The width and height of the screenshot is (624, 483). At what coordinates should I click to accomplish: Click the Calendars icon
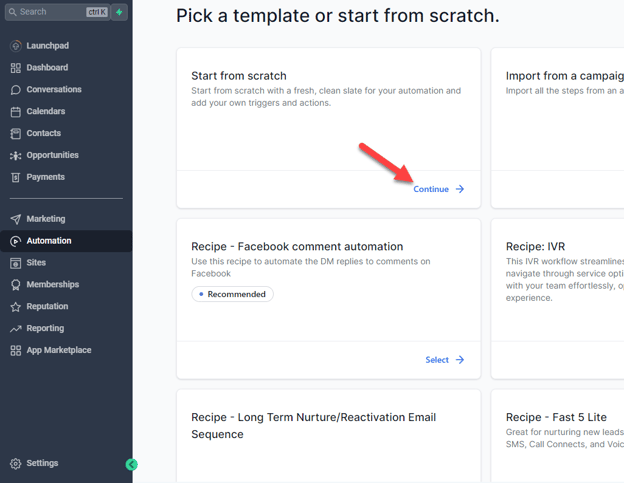pos(16,112)
